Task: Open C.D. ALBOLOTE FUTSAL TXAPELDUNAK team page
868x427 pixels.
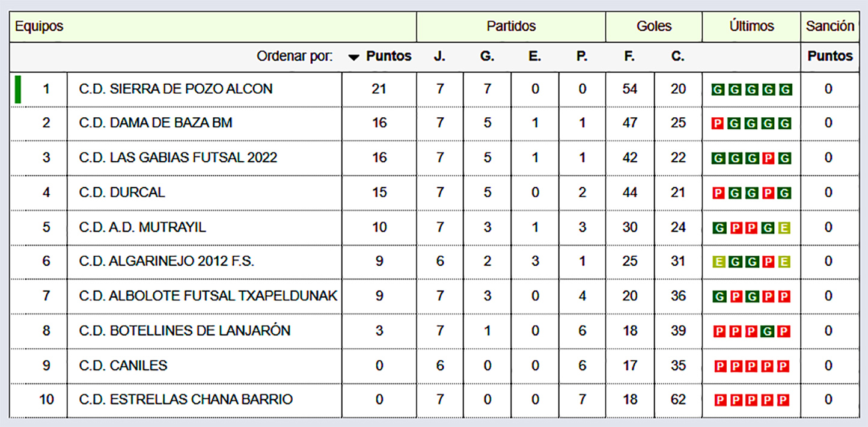Action: coord(208,296)
